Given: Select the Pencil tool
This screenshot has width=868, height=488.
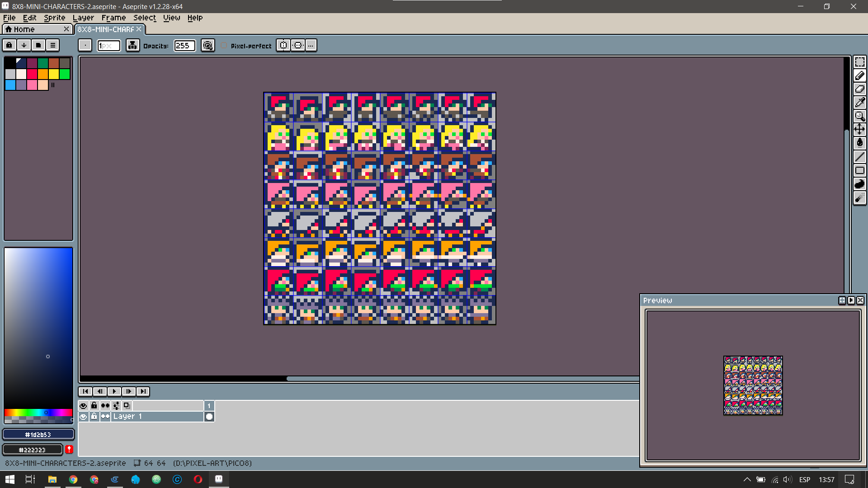Looking at the screenshot, I should coord(860,76).
